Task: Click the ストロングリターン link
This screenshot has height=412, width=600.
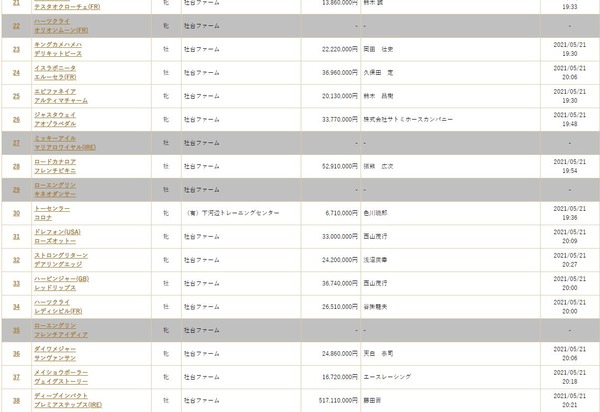Action: coord(61,255)
